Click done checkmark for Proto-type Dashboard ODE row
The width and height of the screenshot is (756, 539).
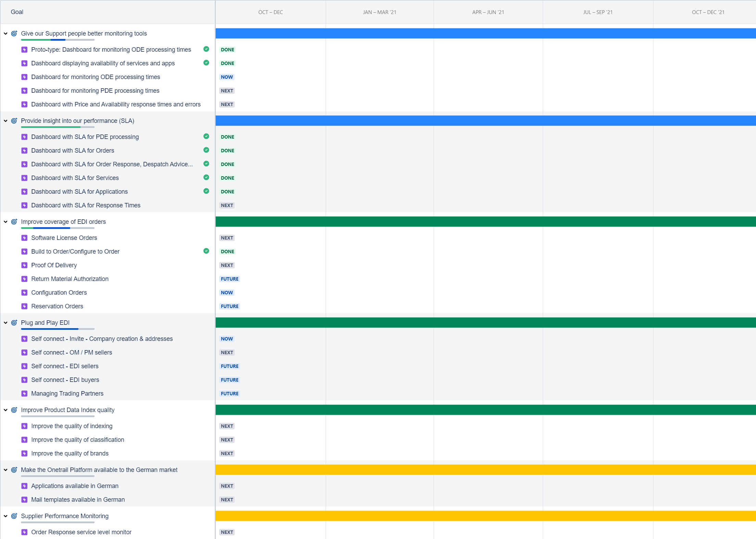(206, 49)
